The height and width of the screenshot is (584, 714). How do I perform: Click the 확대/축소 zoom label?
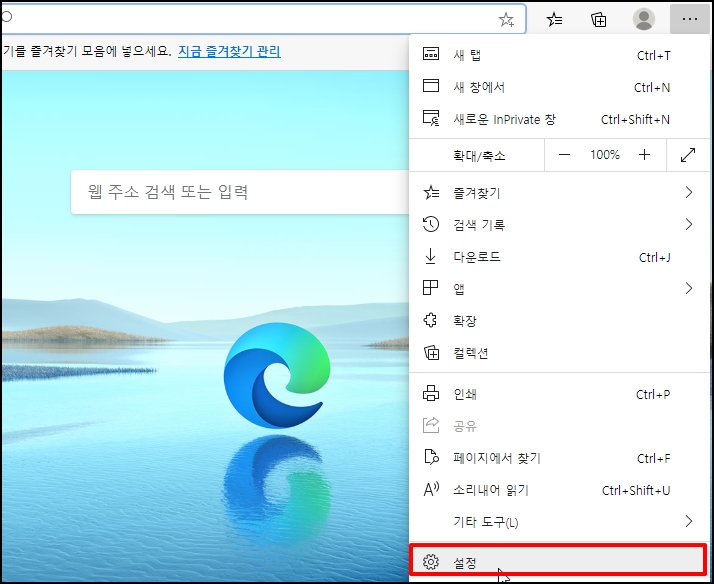pyautogui.click(x=479, y=156)
